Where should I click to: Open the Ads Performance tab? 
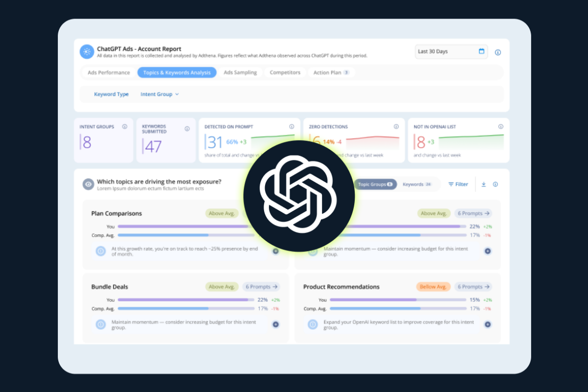point(109,73)
